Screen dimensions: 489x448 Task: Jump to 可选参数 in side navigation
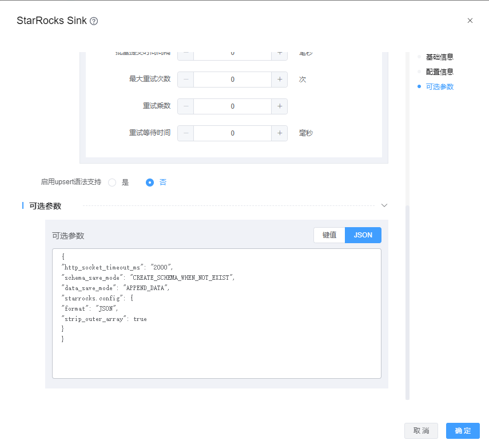[x=439, y=87]
